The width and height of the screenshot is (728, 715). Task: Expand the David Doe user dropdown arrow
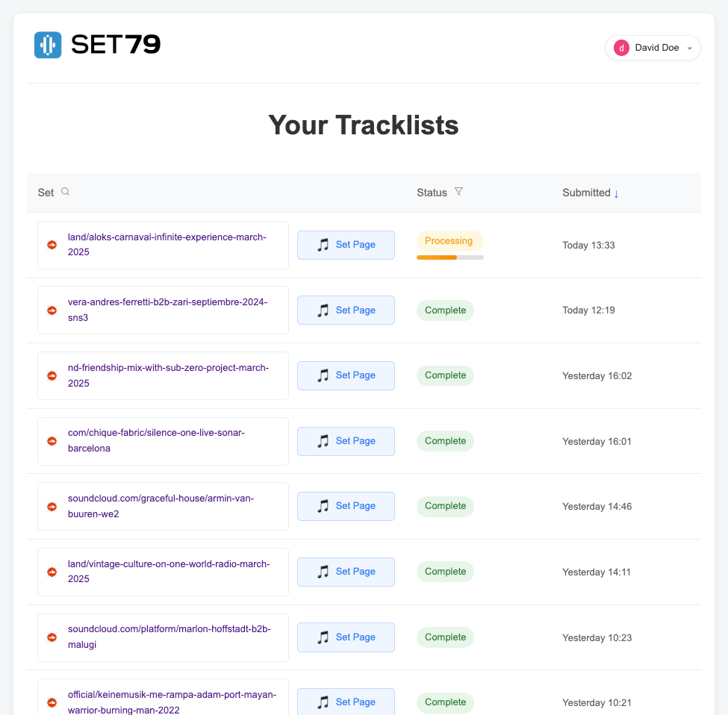coord(689,49)
